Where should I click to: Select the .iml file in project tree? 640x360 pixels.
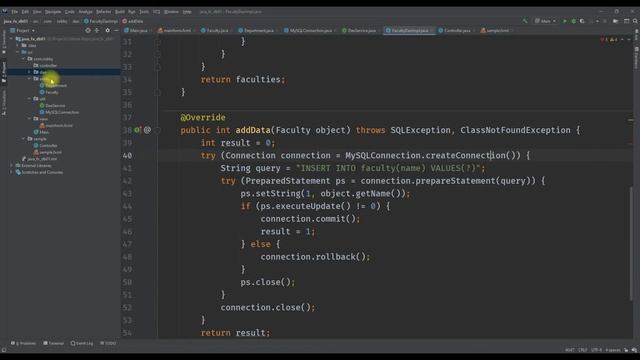coord(39,159)
